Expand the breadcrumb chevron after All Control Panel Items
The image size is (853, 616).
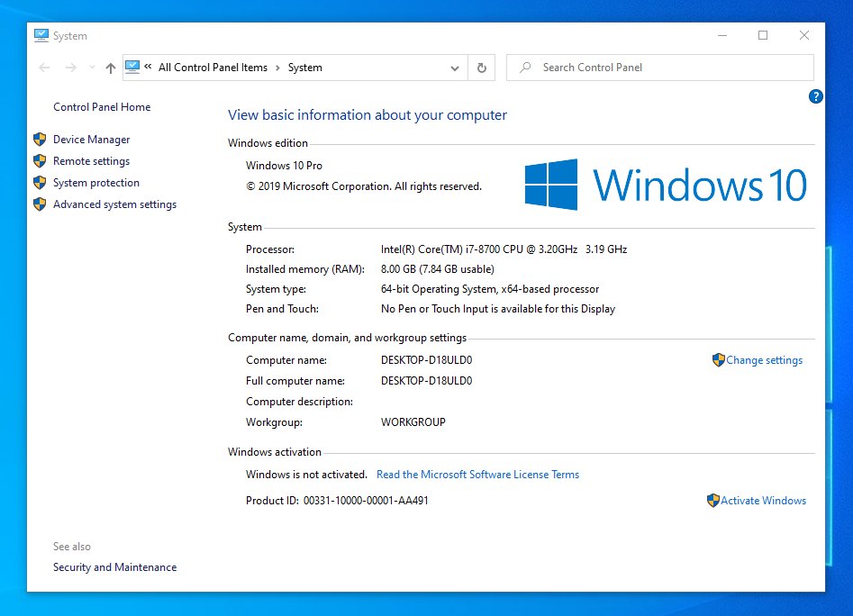click(277, 68)
